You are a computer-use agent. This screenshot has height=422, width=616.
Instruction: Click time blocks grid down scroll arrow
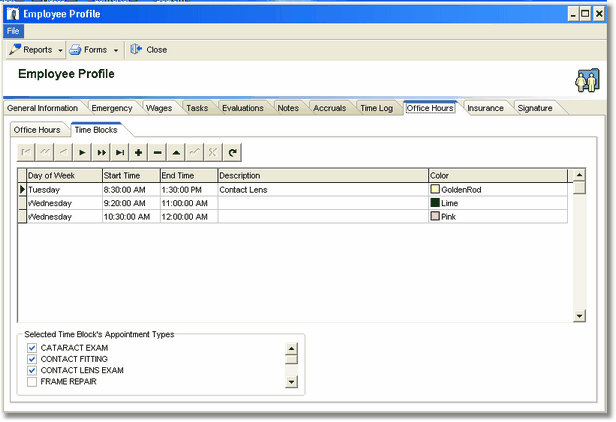click(579, 316)
